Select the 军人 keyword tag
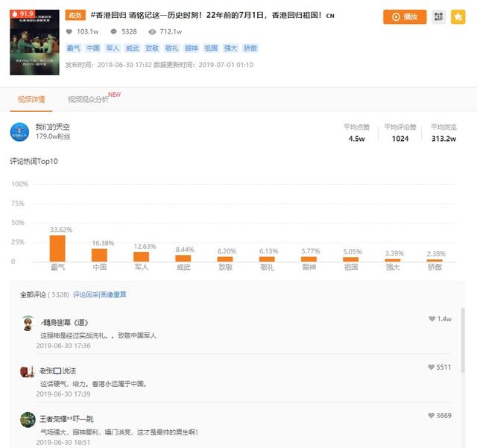The height and width of the screenshot is (448, 477). (113, 48)
